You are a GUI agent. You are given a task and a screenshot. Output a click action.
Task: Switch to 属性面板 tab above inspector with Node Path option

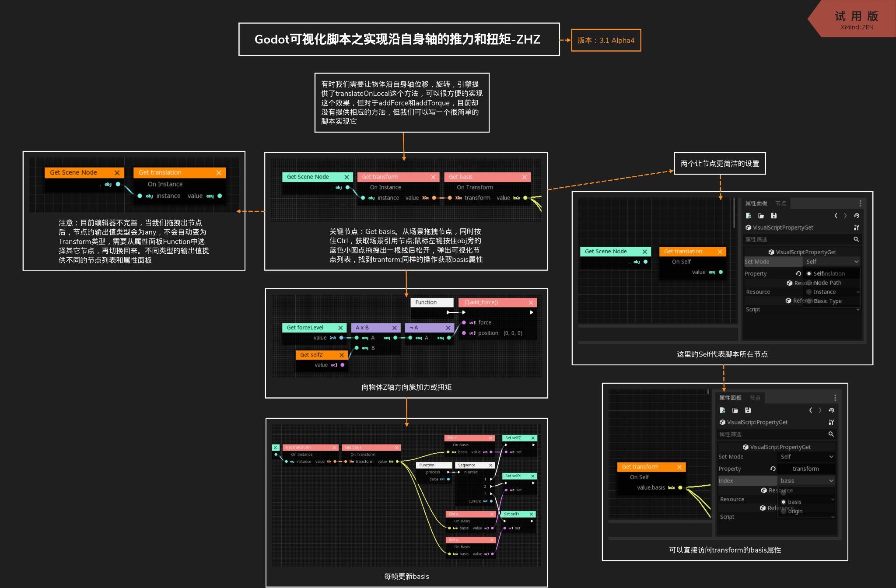click(756, 203)
